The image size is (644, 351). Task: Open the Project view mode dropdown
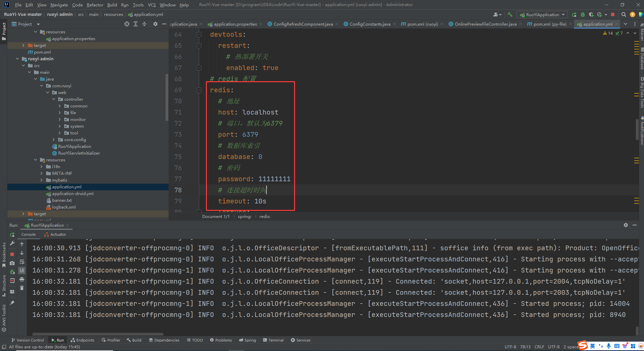coord(38,24)
